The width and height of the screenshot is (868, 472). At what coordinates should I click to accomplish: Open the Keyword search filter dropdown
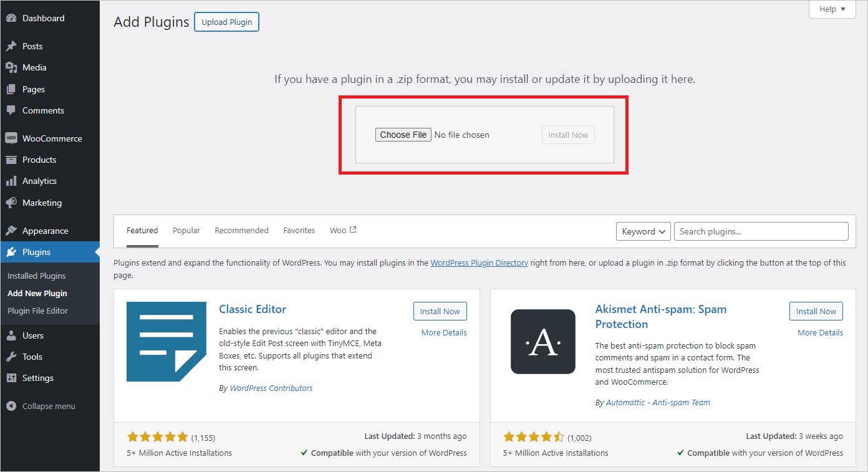click(x=643, y=231)
